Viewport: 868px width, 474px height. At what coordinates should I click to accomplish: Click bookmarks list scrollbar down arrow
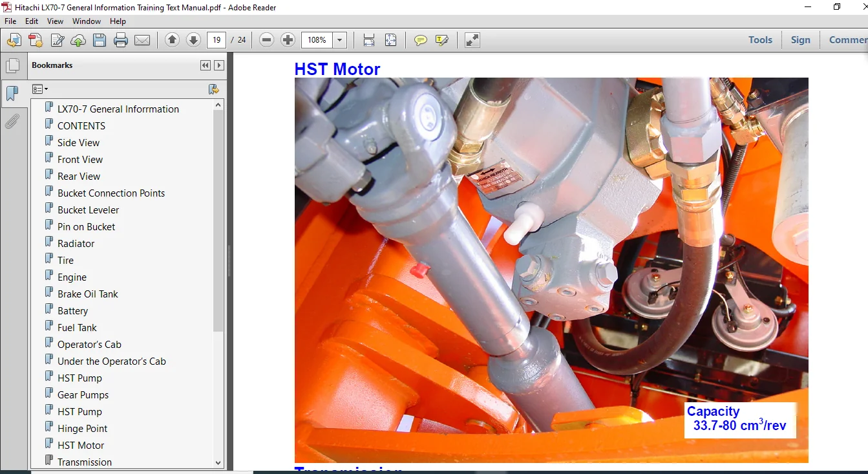(x=218, y=462)
